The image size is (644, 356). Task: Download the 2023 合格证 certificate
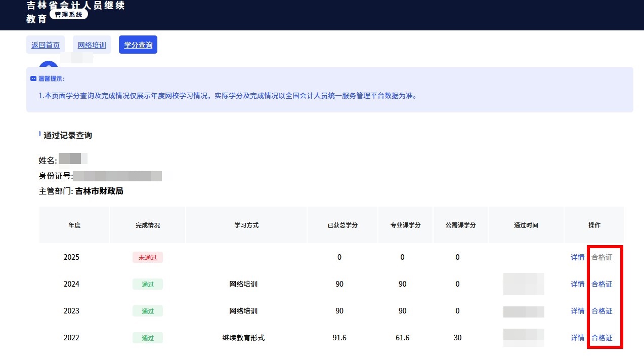pyautogui.click(x=602, y=311)
